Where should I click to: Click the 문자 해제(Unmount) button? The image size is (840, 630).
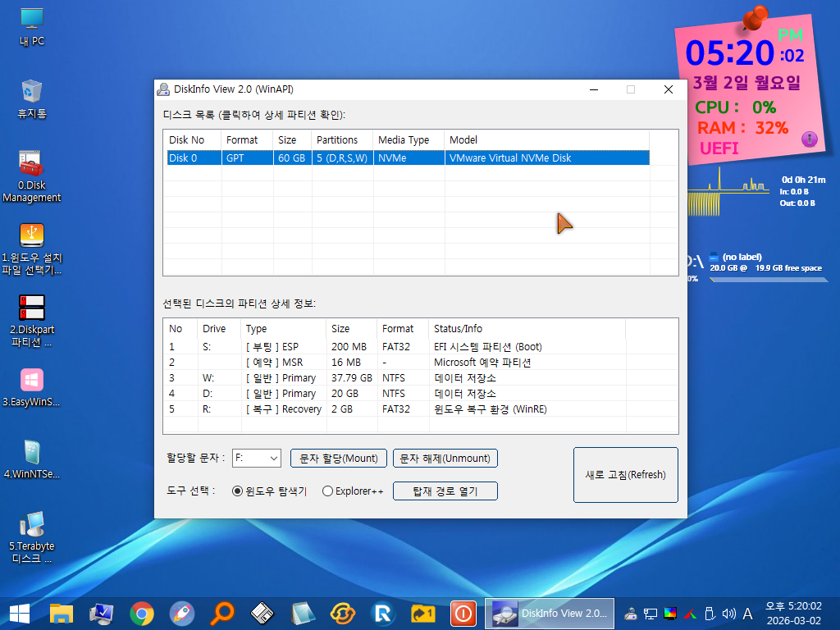(x=445, y=459)
